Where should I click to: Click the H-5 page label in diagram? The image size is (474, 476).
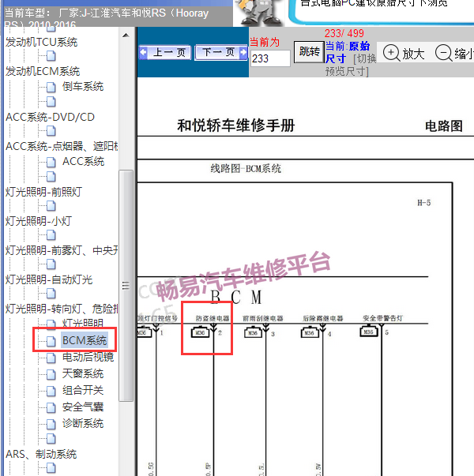pos(424,203)
